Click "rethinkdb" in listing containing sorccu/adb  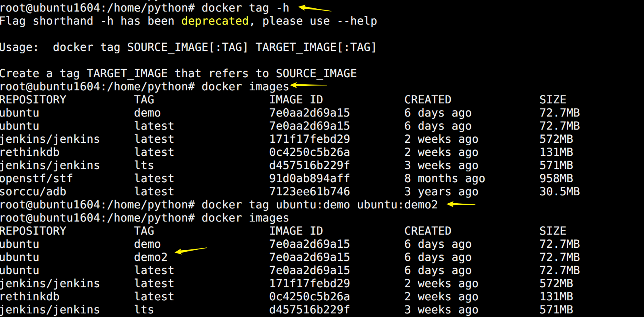[30, 152]
